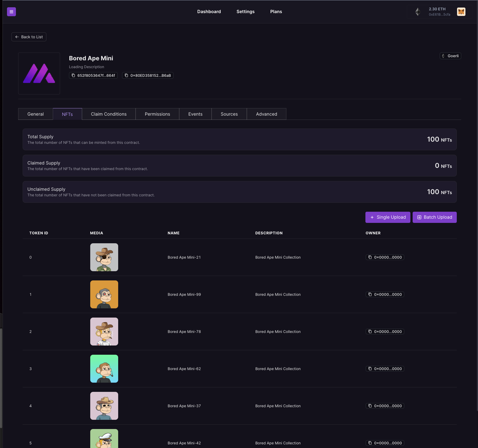478x448 pixels.
Task: Click the name Bored Ape Mini-99
Action: pos(184,294)
